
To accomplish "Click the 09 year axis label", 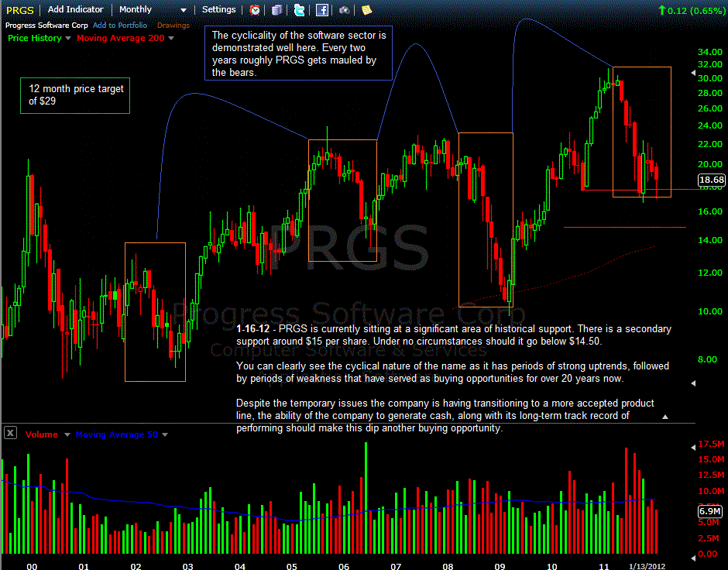I will [500, 566].
